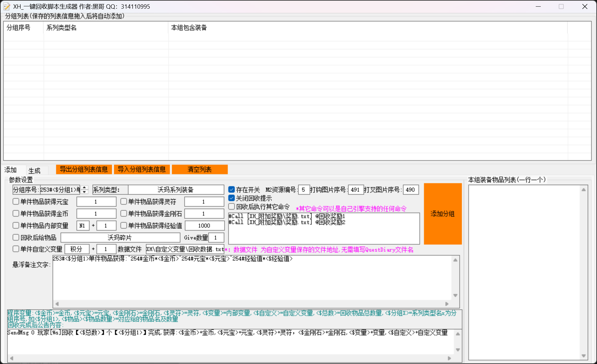Viewport: 597px width, 364px height.
Task: Click scroll-down arrow of 悬浮备注文字 box
Action: [x=455, y=295]
